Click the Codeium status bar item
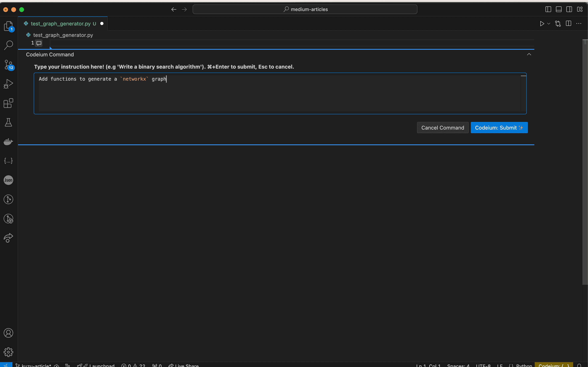This screenshot has width=588, height=367. click(554, 365)
